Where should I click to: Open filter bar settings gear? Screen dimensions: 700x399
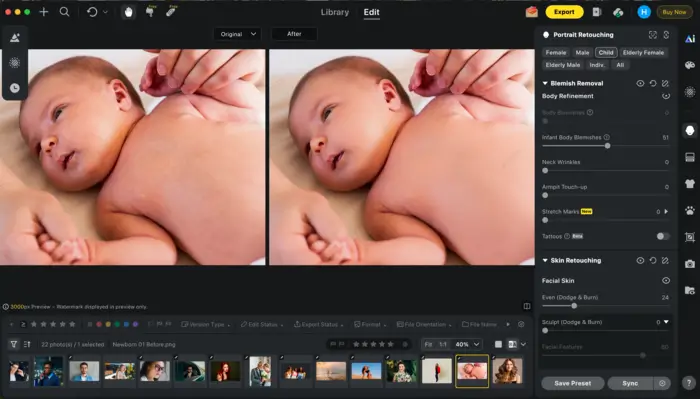[x=521, y=324]
